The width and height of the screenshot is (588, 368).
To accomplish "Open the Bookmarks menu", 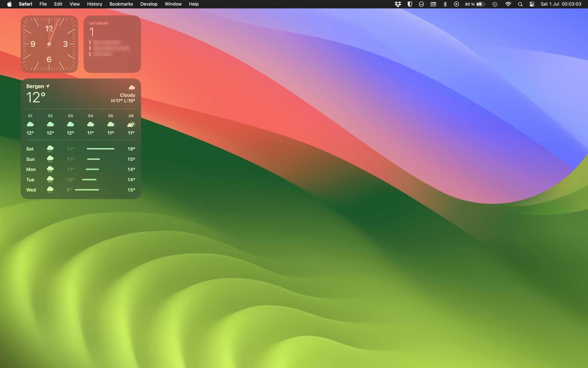I will pyautogui.click(x=121, y=4).
